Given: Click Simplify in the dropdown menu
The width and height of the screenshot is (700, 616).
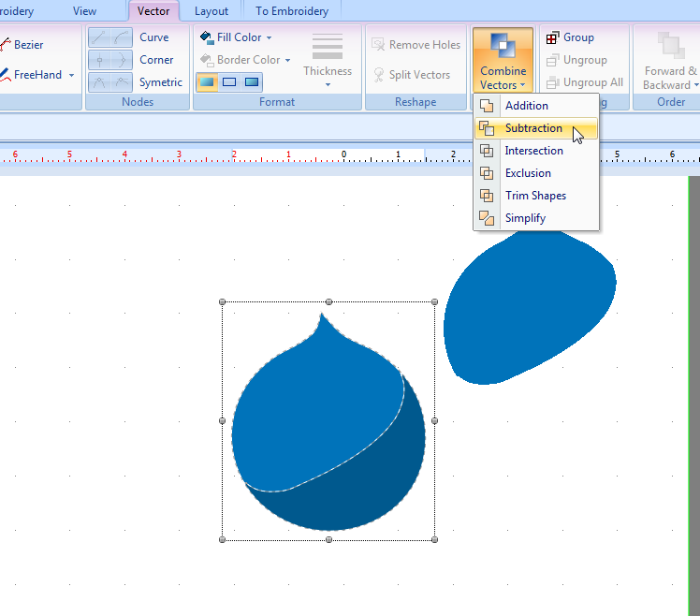Looking at the screenshot, I should tap(525, 218).
